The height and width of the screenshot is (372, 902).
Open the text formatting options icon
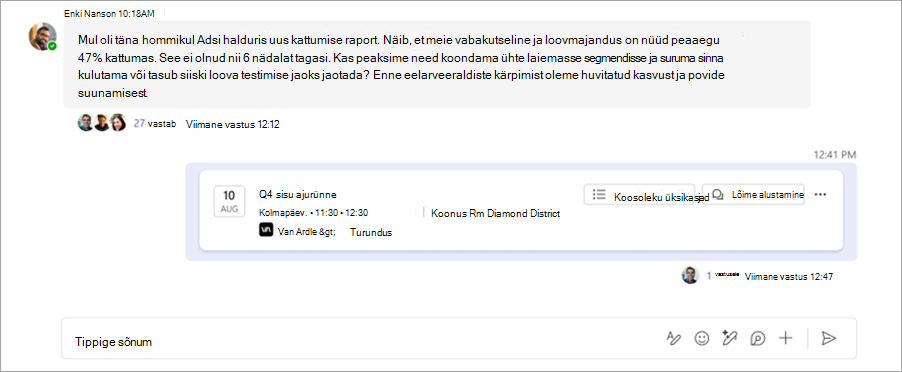tap(673, 339)
